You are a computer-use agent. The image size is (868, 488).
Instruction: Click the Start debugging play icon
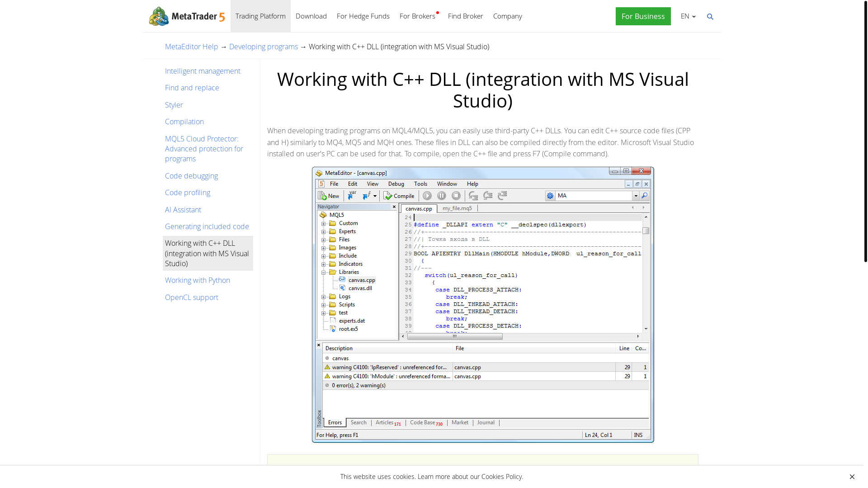click(427, 196)
